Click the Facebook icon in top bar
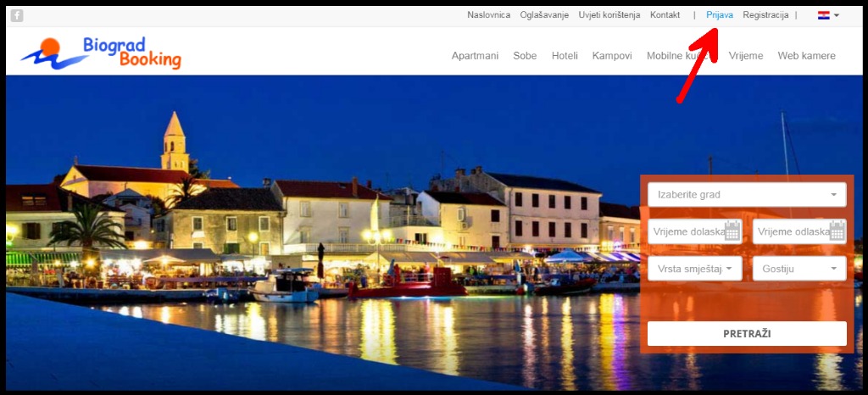This screenshot has height=395, width=868. pyautogui.click(x=17, y=15)
